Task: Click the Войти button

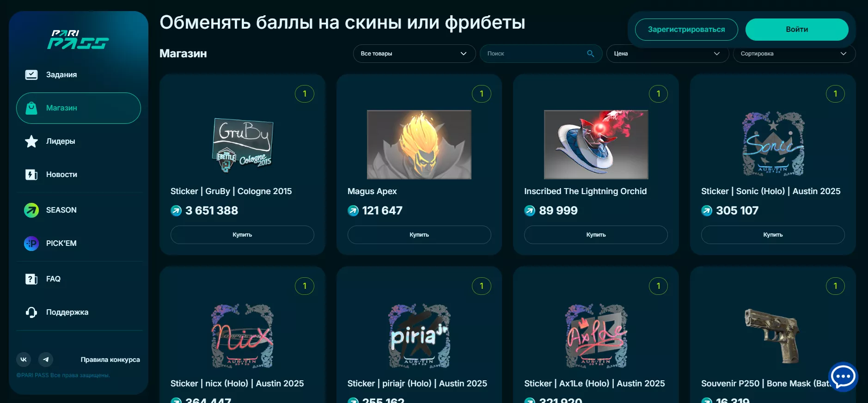Action: coord(797,30)
